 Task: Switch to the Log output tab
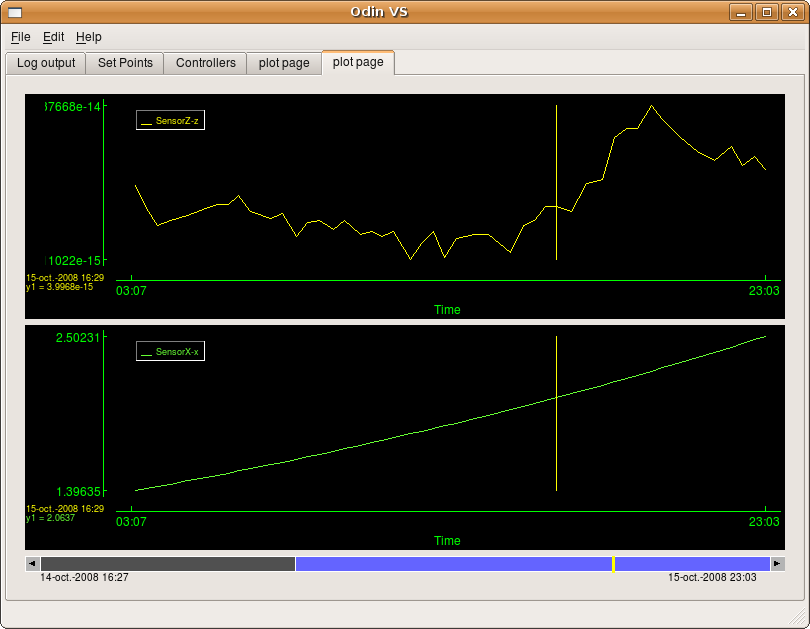coord(46,63)
